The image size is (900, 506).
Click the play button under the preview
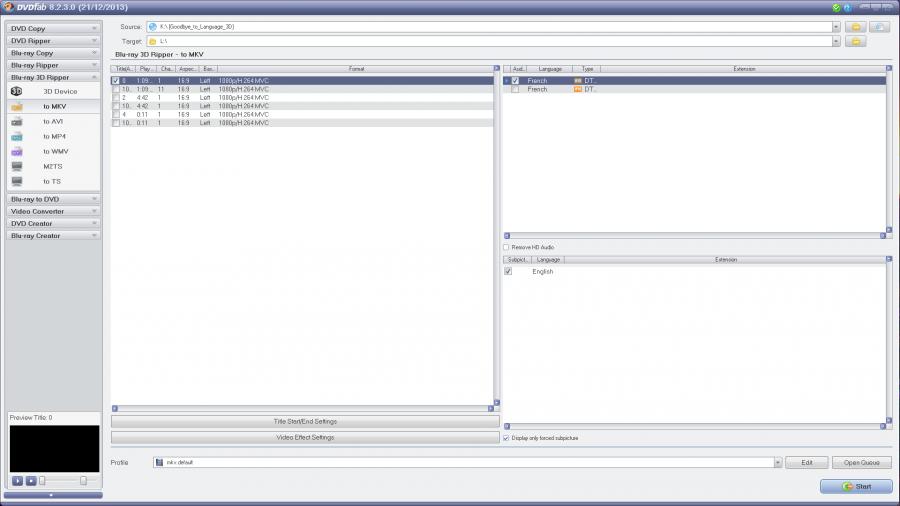click(17, 481)
